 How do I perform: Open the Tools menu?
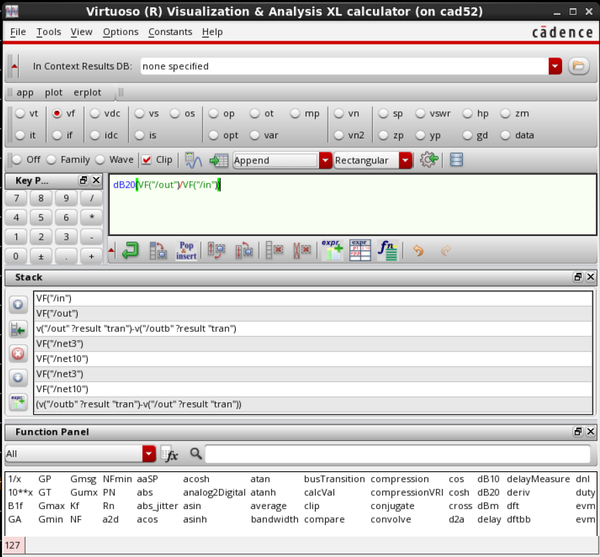tap(48, 32)
